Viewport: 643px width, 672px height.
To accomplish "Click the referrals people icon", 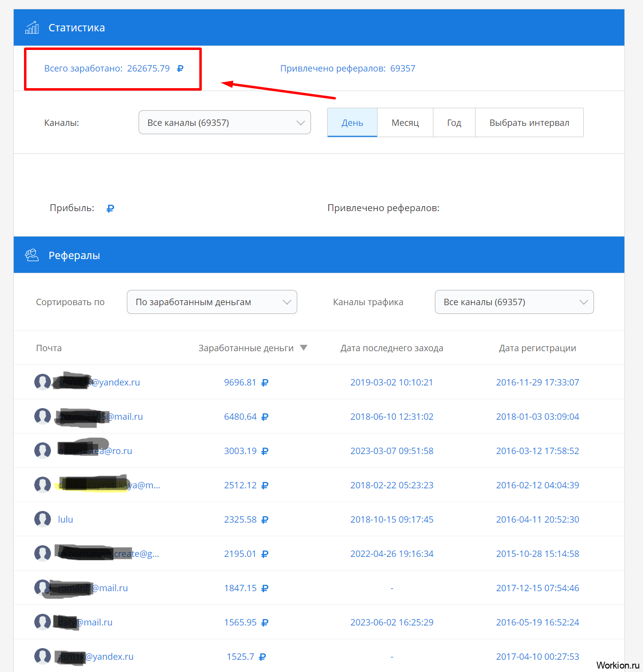I will click(x=32, y=255).
